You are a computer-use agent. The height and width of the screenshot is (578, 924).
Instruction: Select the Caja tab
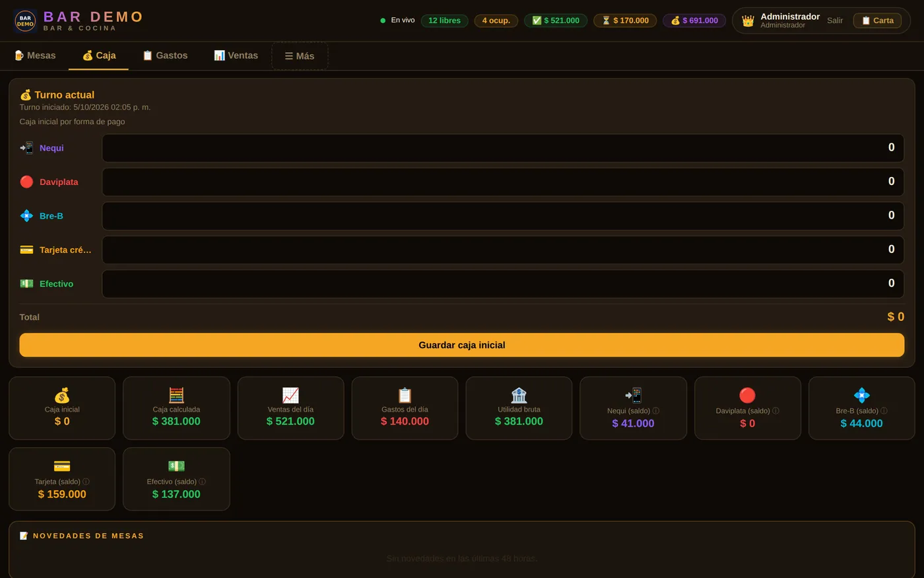coord(98,55)
